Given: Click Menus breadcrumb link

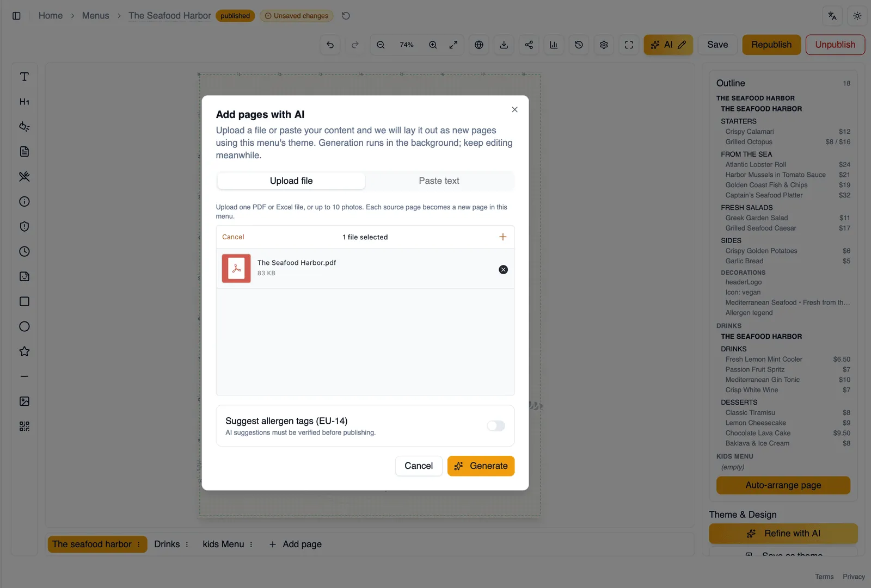Looking at the screenshot, I should (95, 16).
